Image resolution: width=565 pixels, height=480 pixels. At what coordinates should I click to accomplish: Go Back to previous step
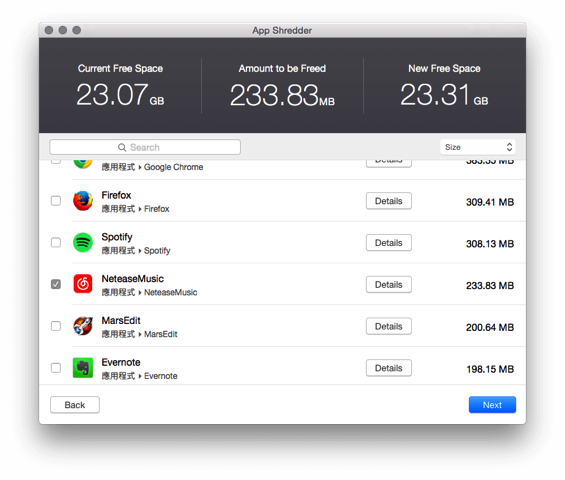[x=75, y=405]
